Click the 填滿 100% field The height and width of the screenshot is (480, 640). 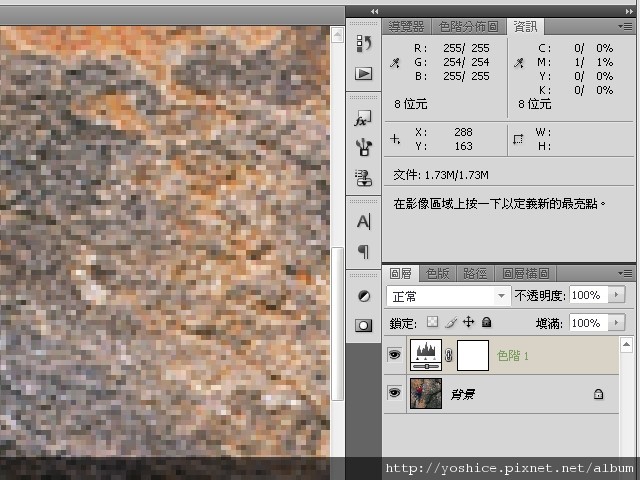589,323
